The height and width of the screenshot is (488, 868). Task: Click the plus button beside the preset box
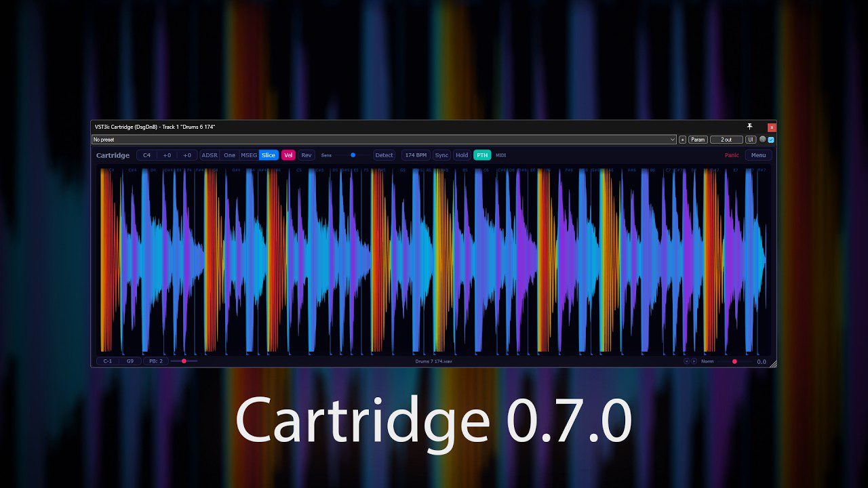(x=682, y=140)
